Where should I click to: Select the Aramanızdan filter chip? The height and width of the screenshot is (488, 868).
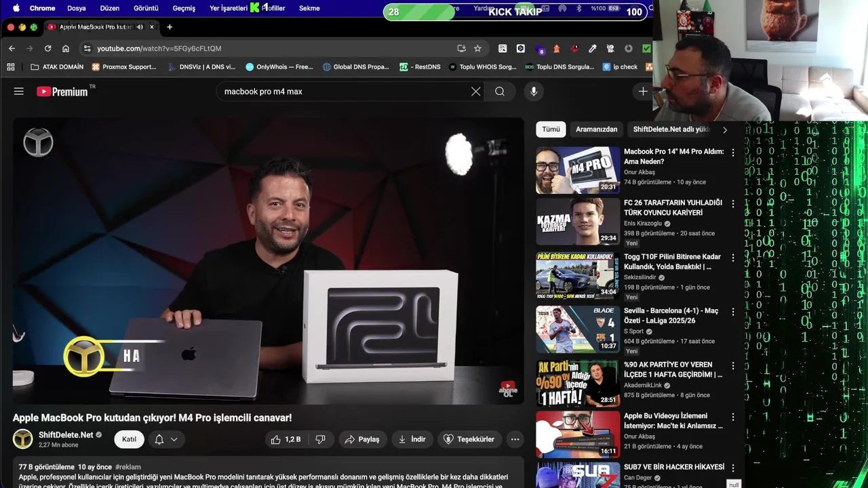pos(597,129)
